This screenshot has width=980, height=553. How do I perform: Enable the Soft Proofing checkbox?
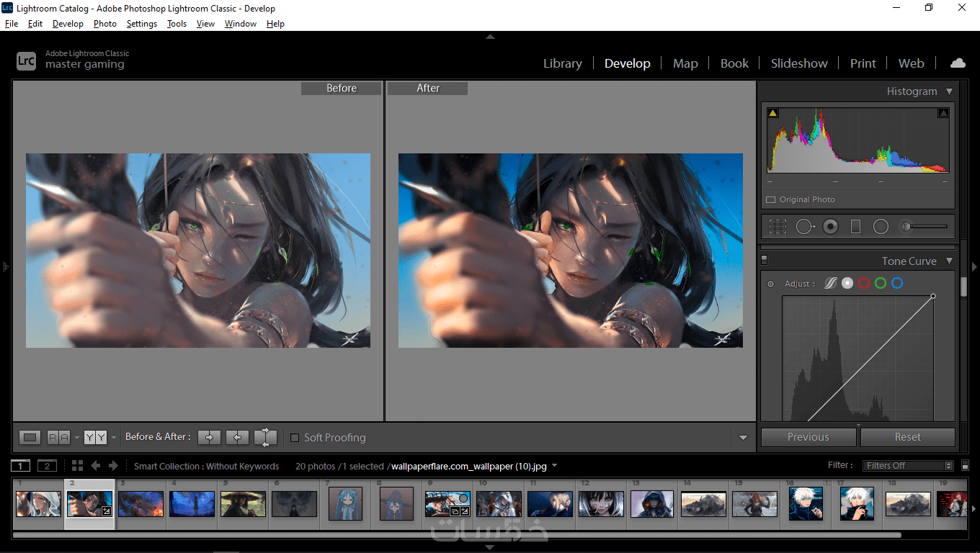click(x=295, y=437)
